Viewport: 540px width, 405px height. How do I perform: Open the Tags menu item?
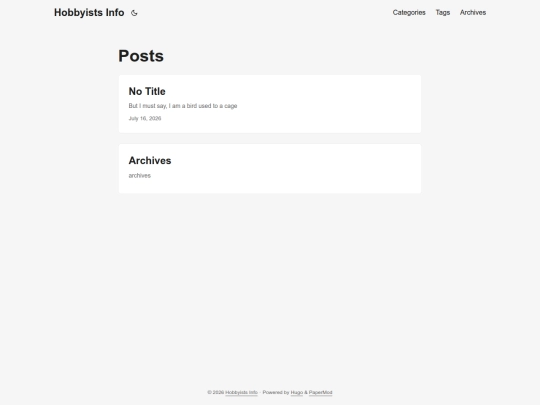(x=443, y=13)
